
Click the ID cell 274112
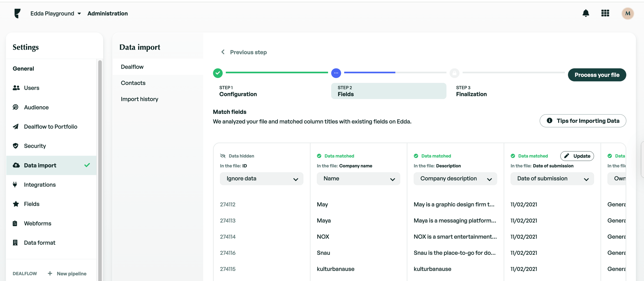[227, 205]
